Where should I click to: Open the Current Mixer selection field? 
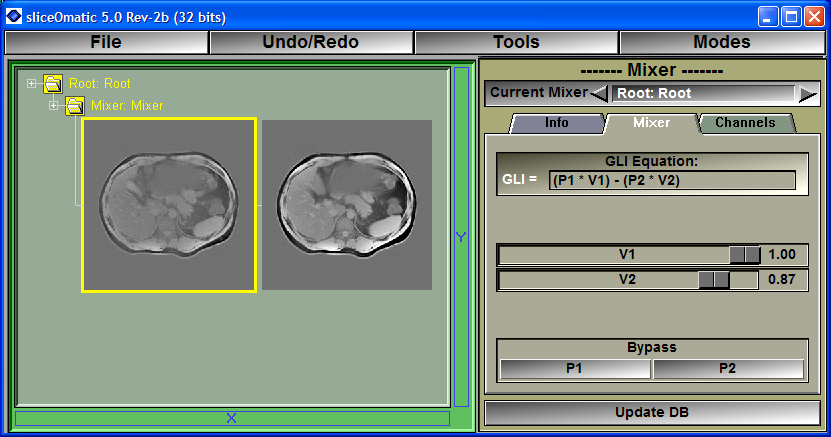coord(702,94)
